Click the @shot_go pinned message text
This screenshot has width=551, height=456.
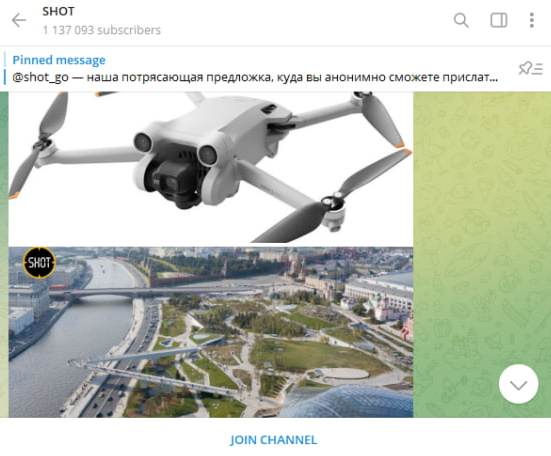tap(255, 77)
